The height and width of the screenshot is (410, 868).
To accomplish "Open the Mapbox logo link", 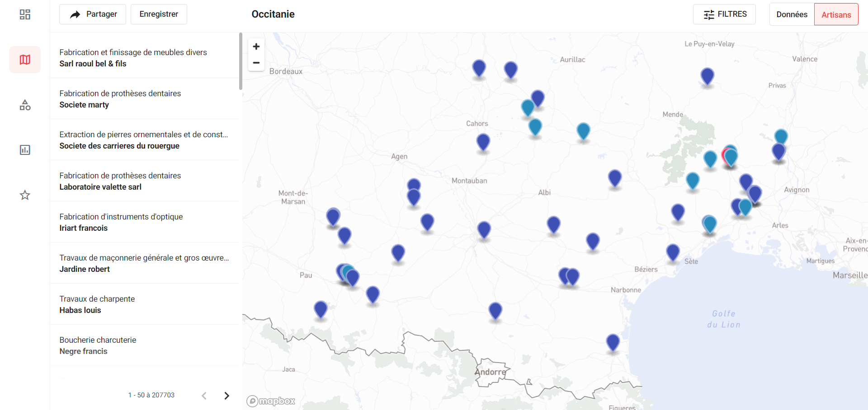I will tap(271, 401).
